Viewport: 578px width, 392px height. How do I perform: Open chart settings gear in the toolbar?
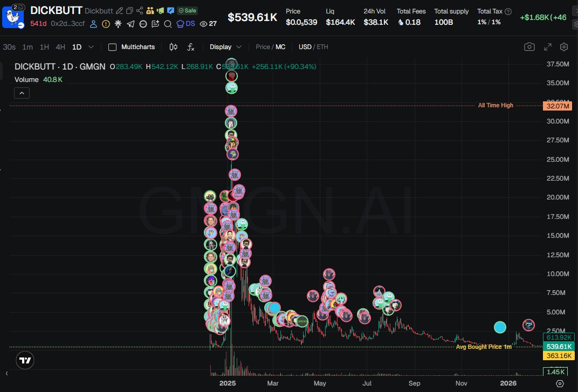(x=564, y=47)
